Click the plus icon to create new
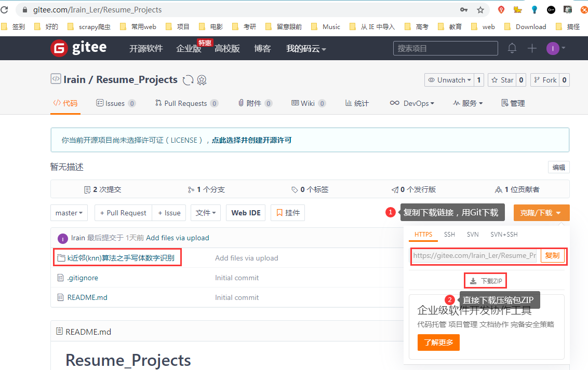 pos(532,48)
